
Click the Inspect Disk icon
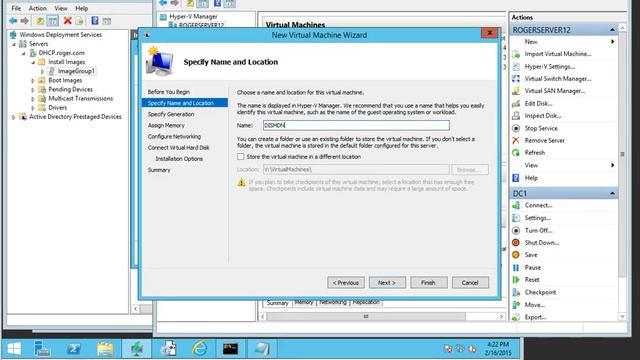pos(516,116)
